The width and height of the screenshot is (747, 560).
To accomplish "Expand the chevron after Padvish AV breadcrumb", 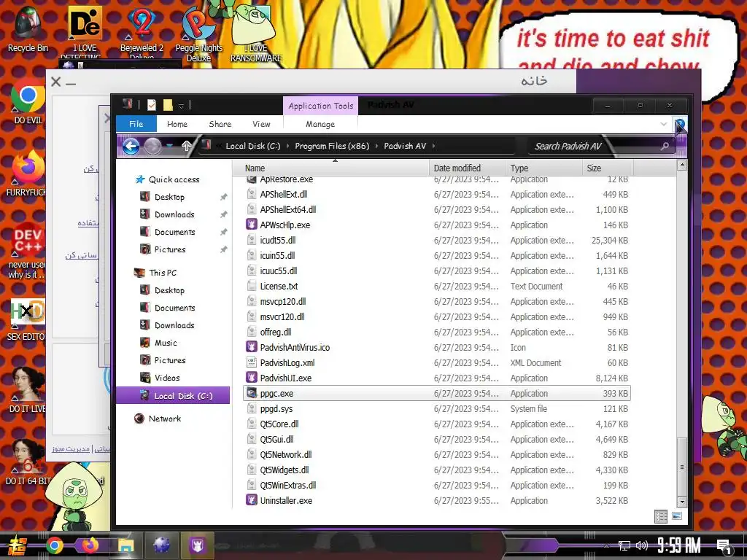I will [x=433, y=146].
